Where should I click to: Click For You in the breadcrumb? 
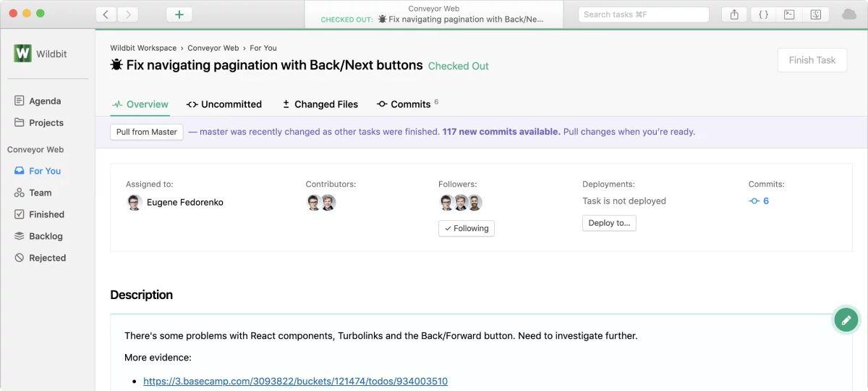(x=263, y=48)
